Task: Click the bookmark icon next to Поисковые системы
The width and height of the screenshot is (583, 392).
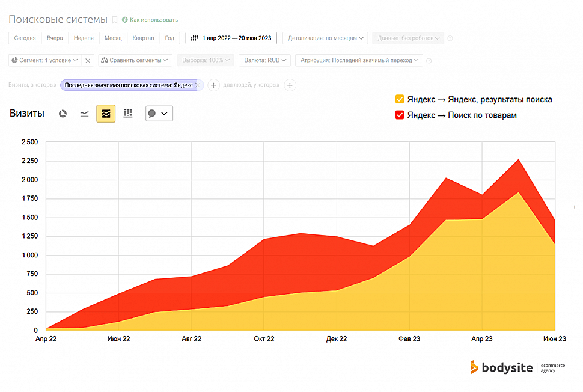Action: coord(115,20)
